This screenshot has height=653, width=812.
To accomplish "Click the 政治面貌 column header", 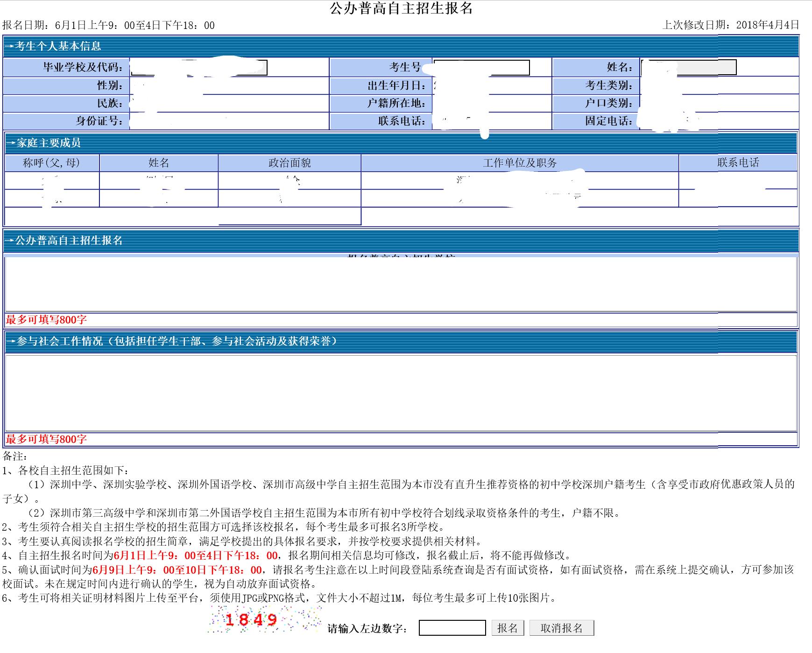I will [289, 162].
